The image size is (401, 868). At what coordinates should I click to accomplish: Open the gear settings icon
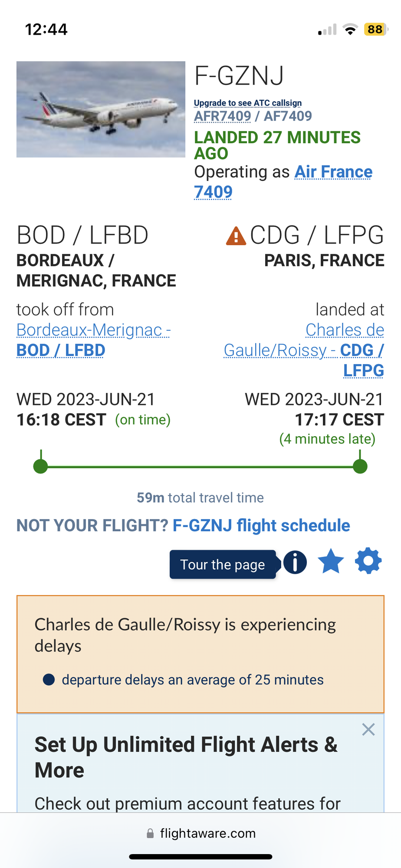point(368,561)
